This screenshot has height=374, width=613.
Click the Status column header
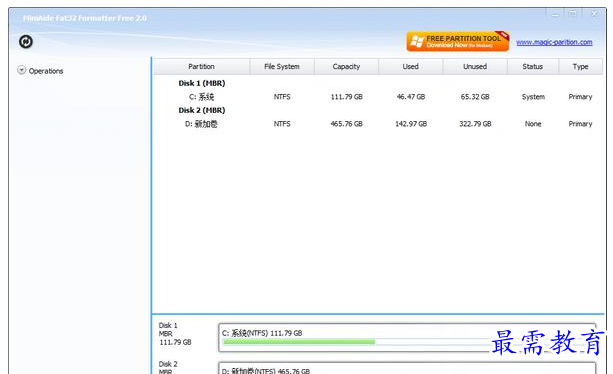click(533, 66)
